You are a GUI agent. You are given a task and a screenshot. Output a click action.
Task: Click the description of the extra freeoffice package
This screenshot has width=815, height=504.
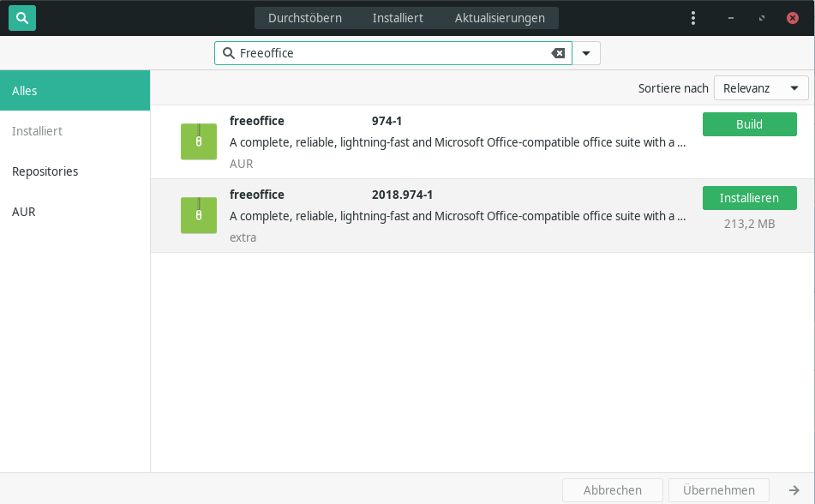coord(458,216)
